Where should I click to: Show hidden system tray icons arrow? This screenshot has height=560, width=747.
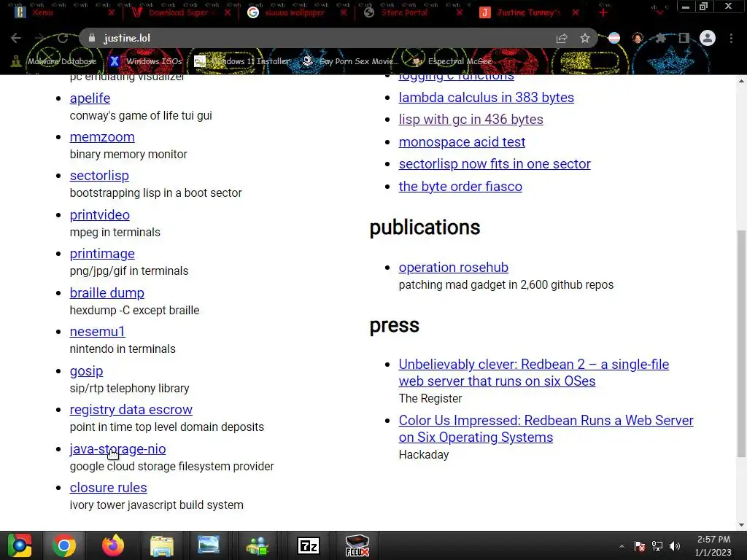click(x=622, y=546)
